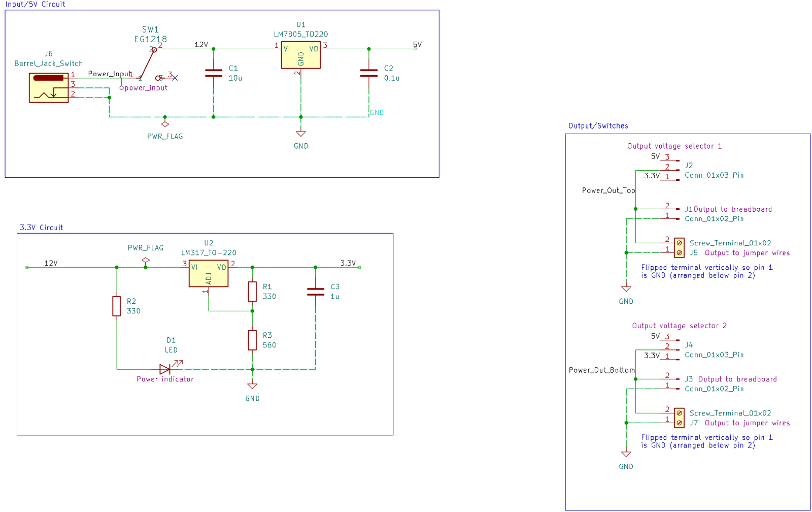Click the 'EG1218' switch value text

coord(151,39)
